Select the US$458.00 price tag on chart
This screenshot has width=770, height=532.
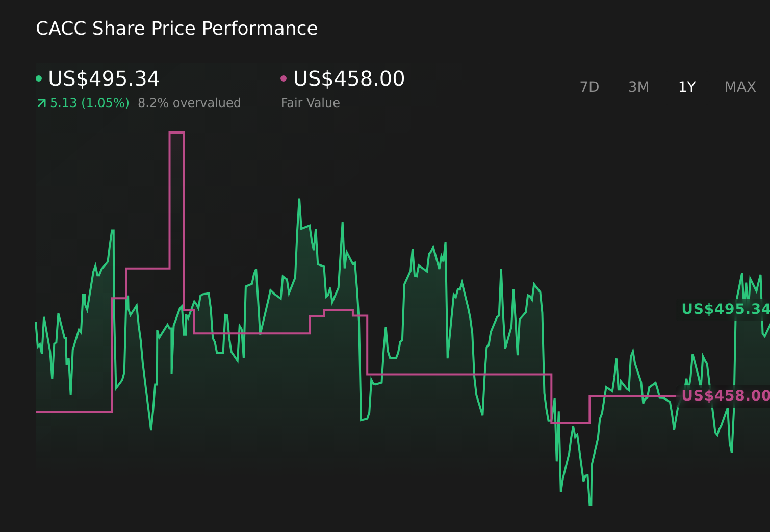click(724, 395)
